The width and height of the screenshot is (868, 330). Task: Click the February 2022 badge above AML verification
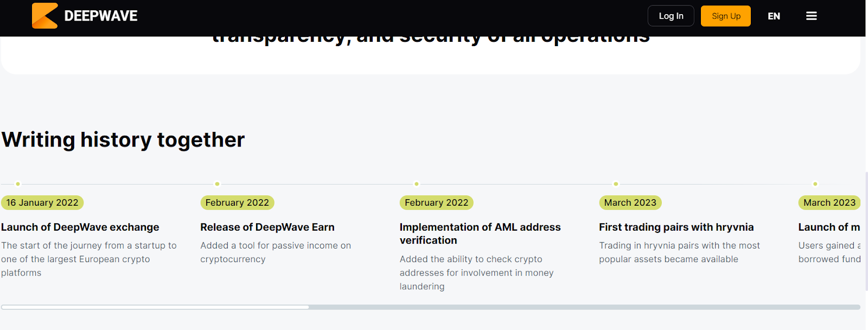[436, 202]
